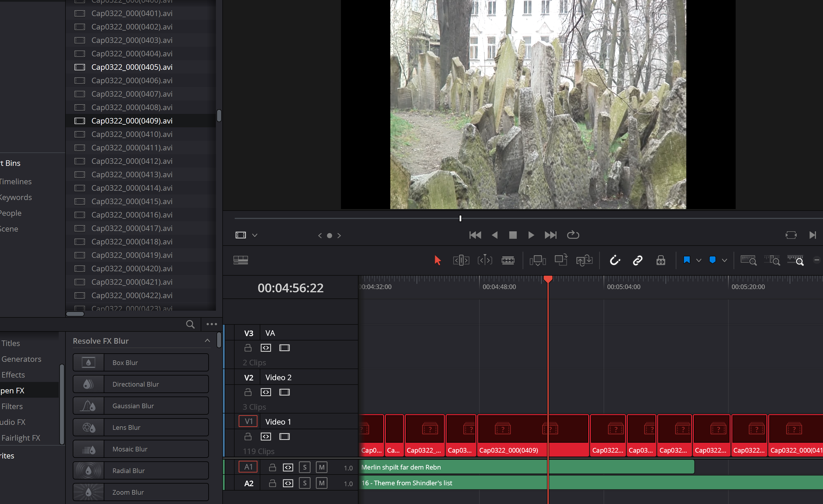Screen dimensions: 823x504
Task: Solo audio track A2
Action: tap(304, 483)
